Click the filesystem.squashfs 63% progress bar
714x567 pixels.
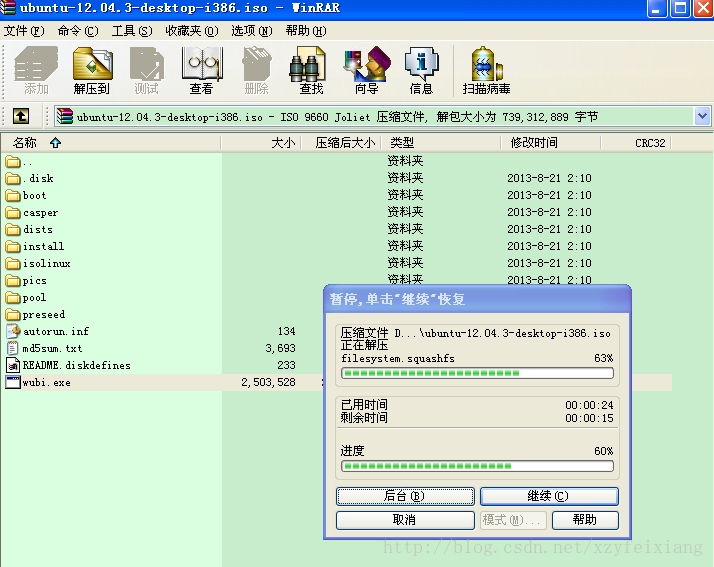[x=477, y=373]
